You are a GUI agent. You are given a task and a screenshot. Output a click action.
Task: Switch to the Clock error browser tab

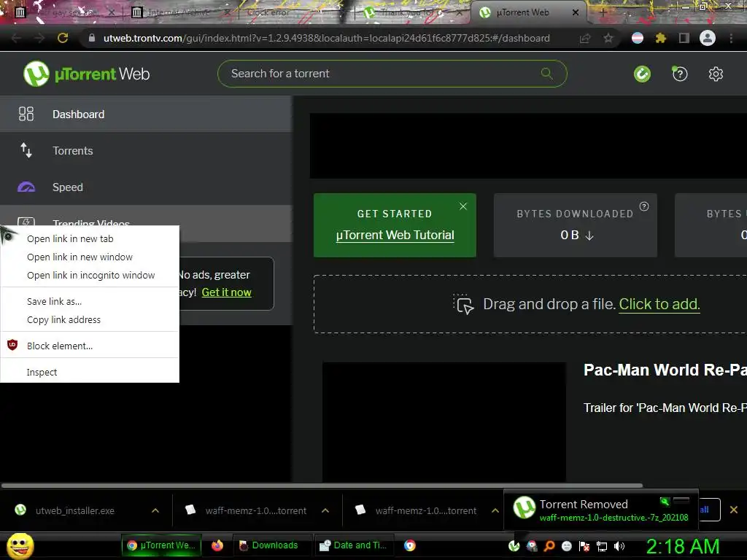click(286, 12)
